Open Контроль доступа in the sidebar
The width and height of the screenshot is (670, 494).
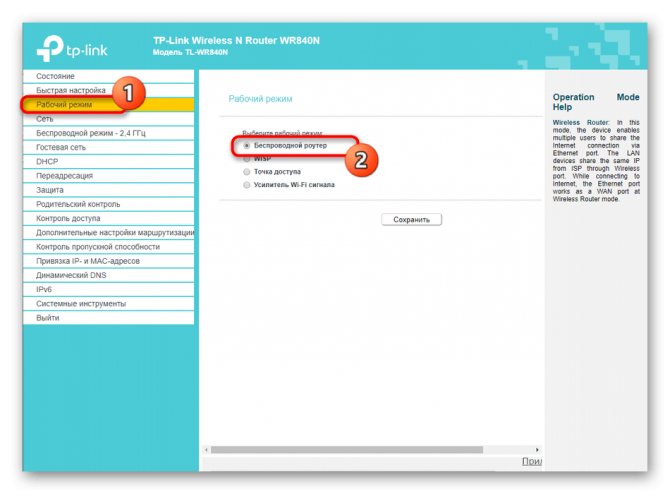[x=109, y=218]
